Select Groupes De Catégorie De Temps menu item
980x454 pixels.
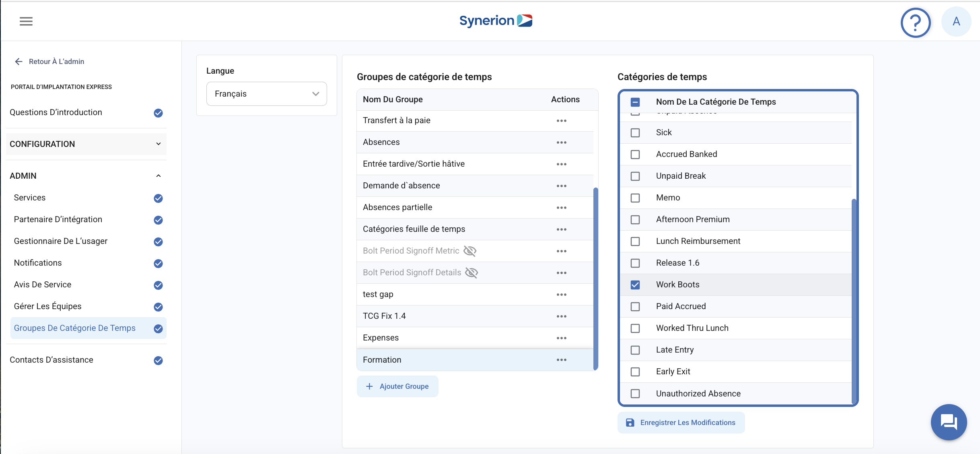click(89, 328)
